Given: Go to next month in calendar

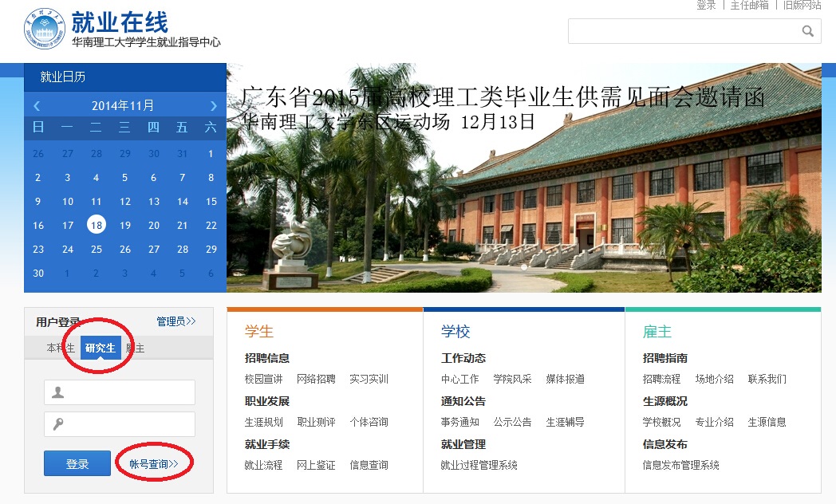Looking at the screenshot, I should click(x=213, y=106).
